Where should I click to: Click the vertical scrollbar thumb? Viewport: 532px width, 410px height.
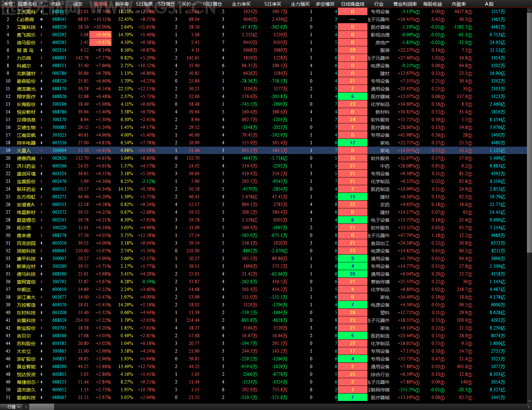coord(529,133)
